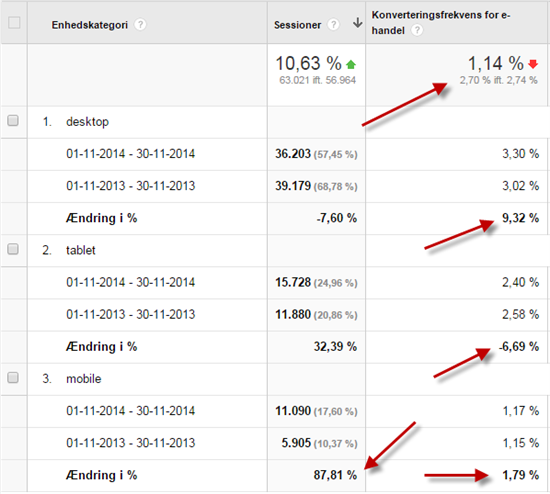Click help icon for Konverteringsfrekvens for e-handel

[x=417, y=30]
